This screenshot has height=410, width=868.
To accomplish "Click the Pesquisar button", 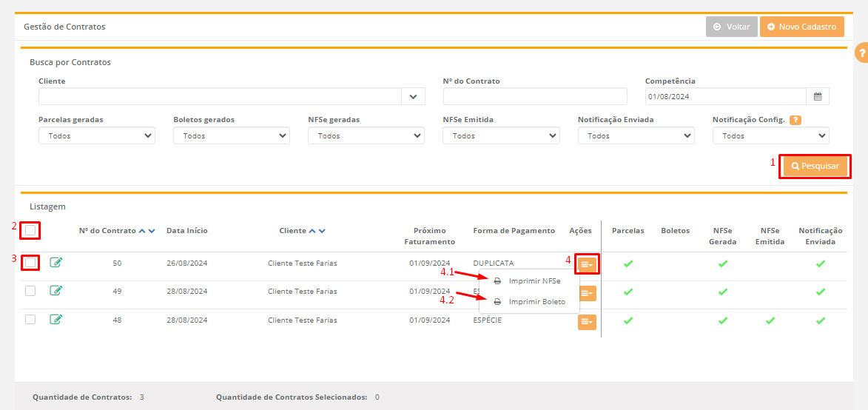I will pos(815,167).
